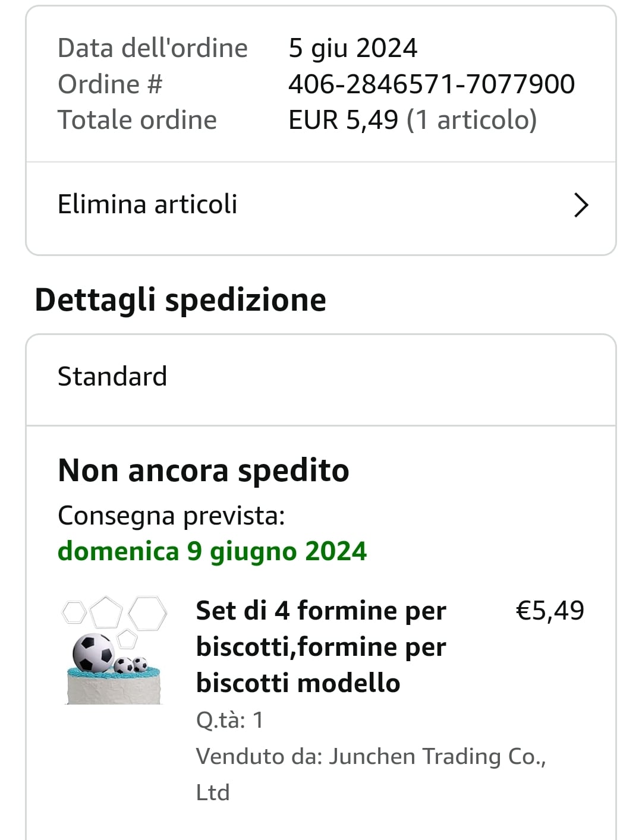
Task: Open the Elimina articoli option
Action: click(x=147, y=204)
